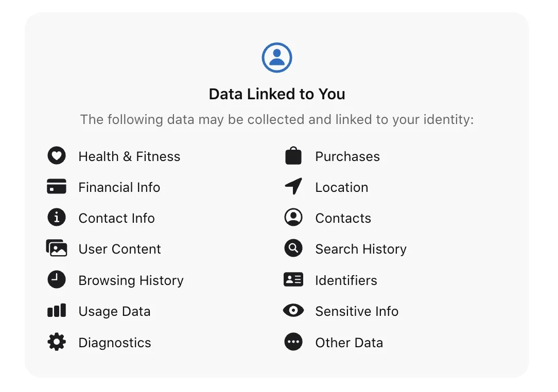The image size is (558, 392).
Task: Click the "Search History" text label
Action: (361, 249)
